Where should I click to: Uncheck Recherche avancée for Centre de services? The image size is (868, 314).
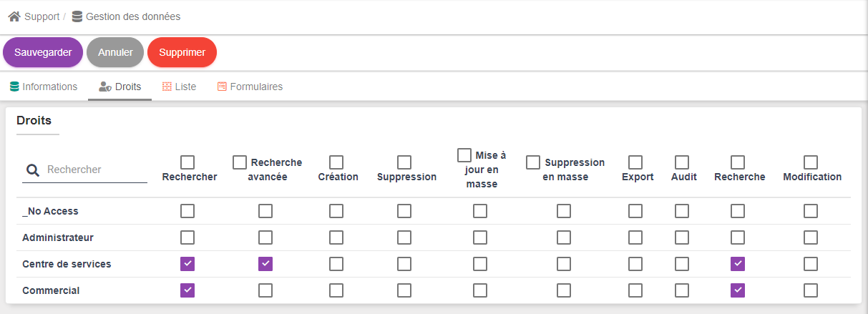265,264
